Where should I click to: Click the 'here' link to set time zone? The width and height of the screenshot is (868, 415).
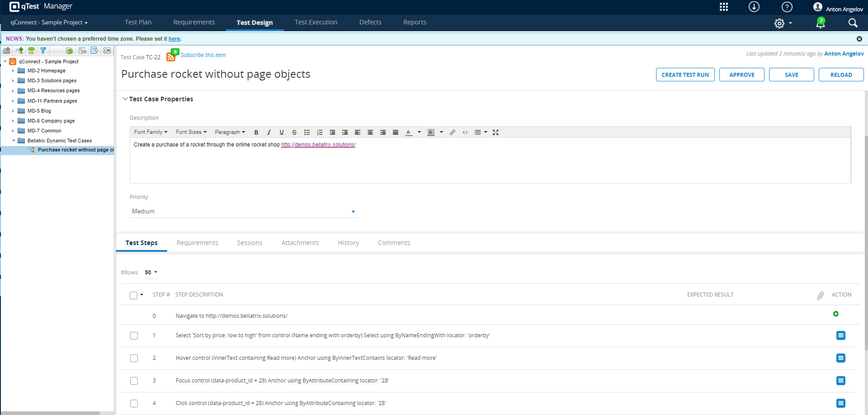click(x=174, y=39)
